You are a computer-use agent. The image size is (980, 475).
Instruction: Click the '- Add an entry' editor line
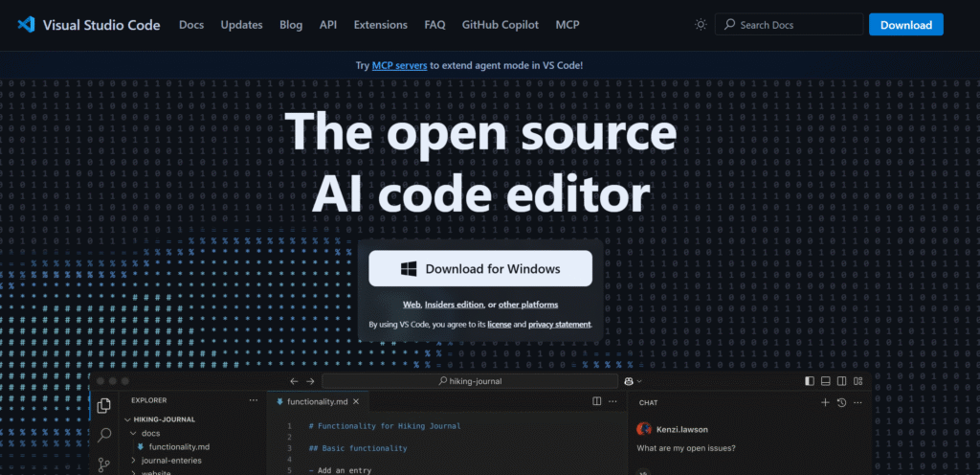[340, 470]
